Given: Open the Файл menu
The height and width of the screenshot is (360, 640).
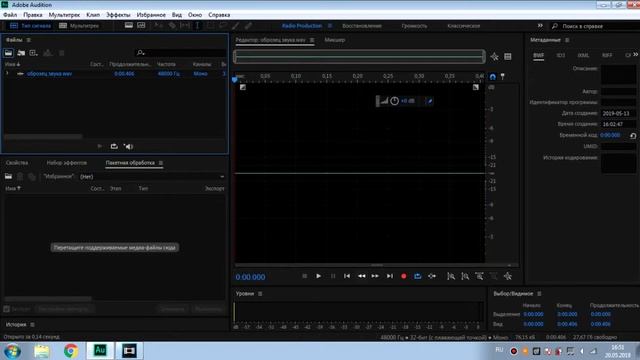Looking at the screenshot, I should coord(10,15).
